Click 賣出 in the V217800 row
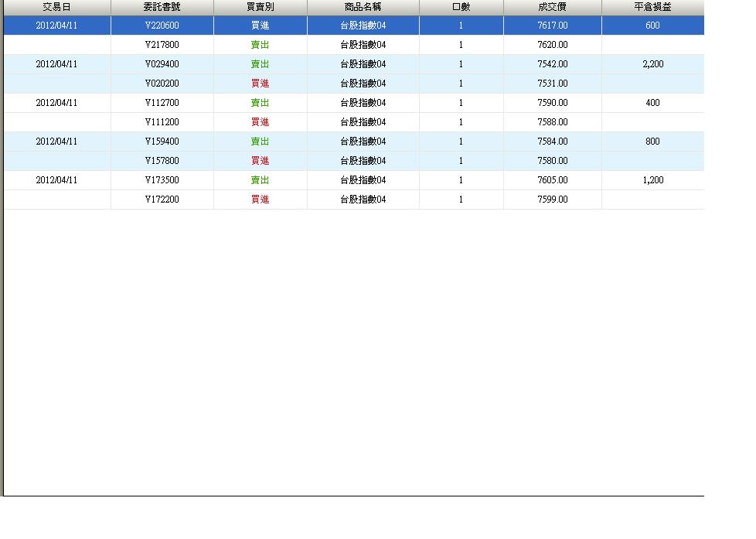756x539 pixels. [261, 45]
